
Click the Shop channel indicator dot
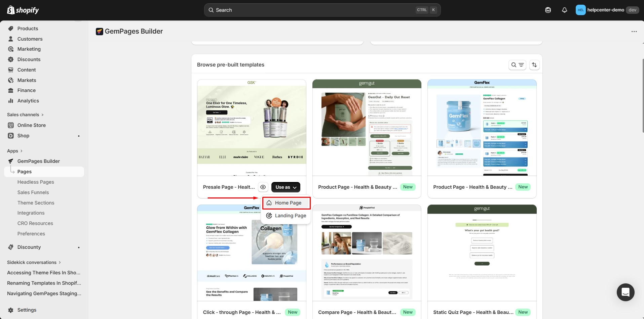click(x=78, y=136)
